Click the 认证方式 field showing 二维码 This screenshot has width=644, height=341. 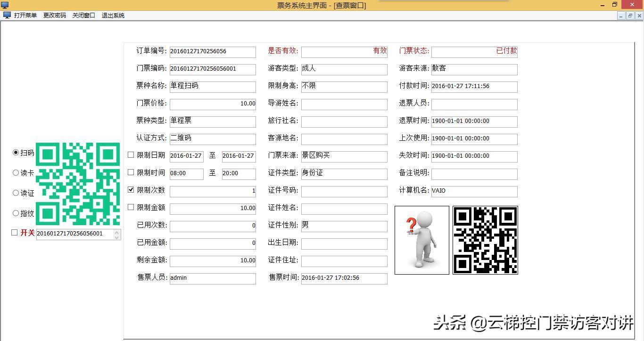click(213, 139)
